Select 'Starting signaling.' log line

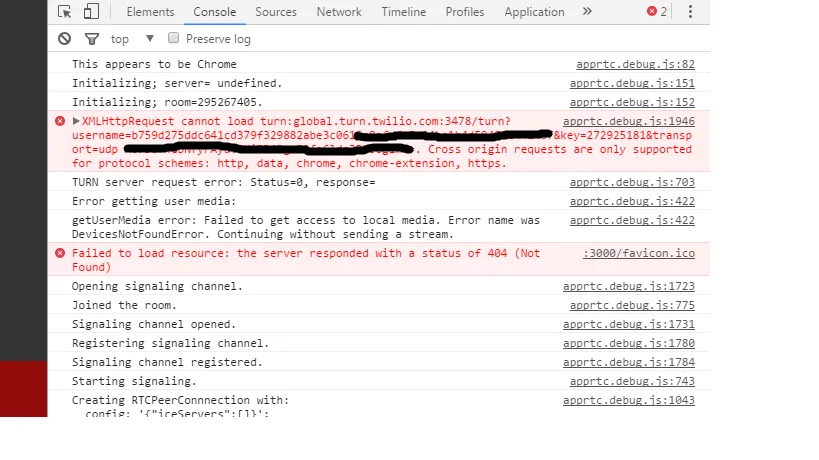pyautogui.click(x=134, y=381)
